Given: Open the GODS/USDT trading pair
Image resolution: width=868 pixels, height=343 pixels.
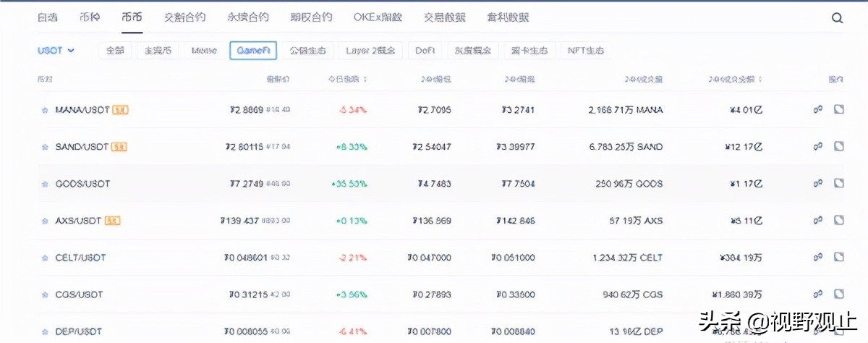Looking at the screenshot, I should point(82,184).
